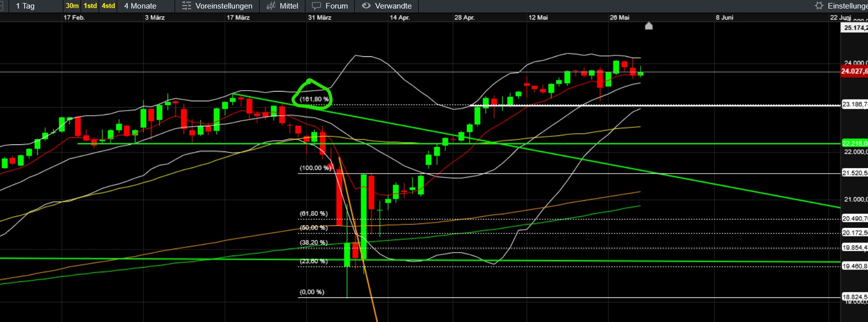Viewport: 868px width, 322px height.
Task: Open the Mittel chart type menu
Action: pyautogui.click(x=282, y=6)
